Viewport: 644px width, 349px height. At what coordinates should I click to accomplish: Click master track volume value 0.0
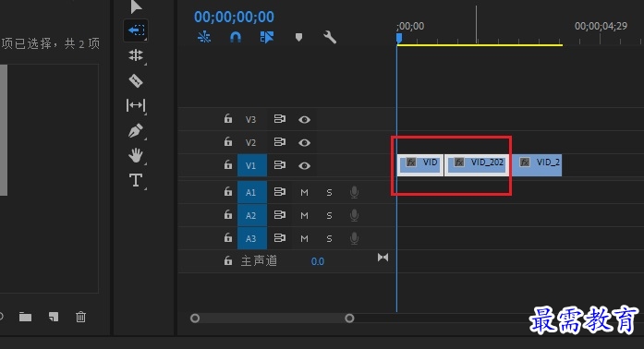pos(318,261)
